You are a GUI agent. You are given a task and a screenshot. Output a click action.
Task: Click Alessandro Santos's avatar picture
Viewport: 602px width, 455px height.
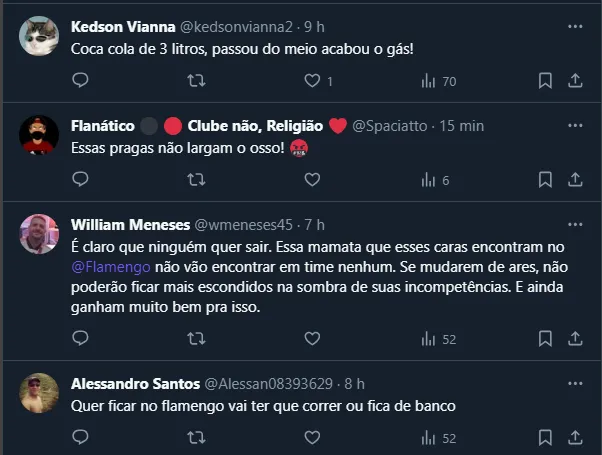(39, 393)
